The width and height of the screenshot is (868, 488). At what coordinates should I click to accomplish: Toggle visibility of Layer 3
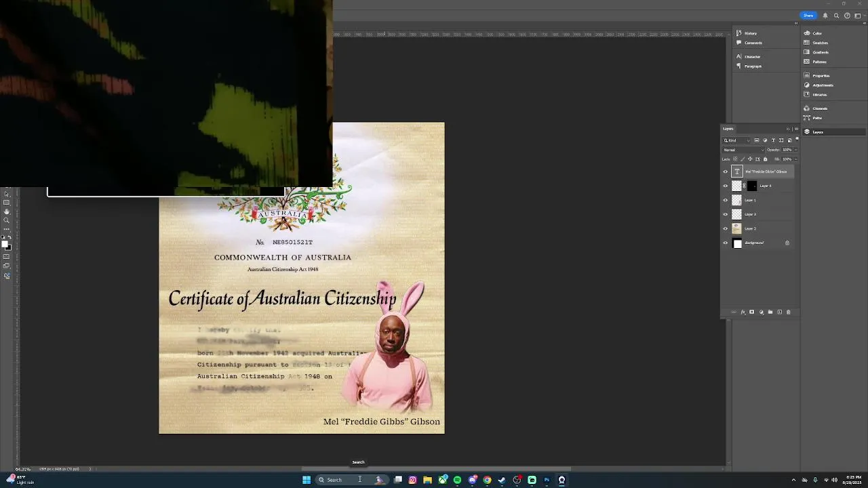726,214
